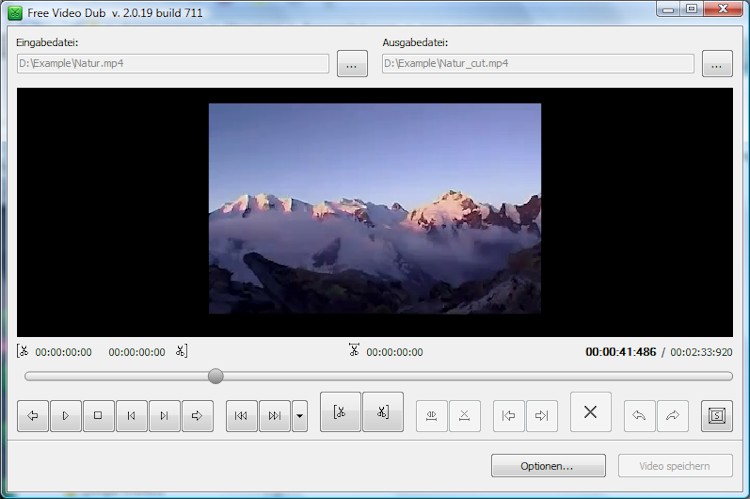Click the video preview image

click(x=375, y=209)
